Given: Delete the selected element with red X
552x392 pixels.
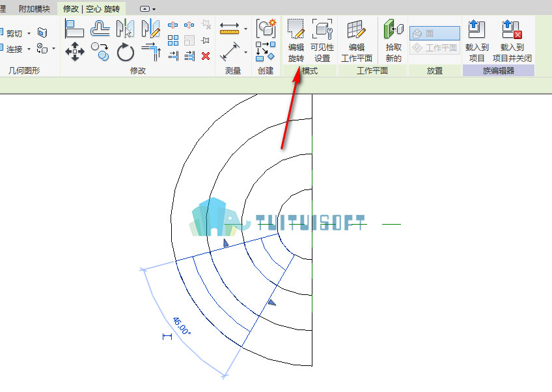Looking at the screenshot, I should (206, 56).
